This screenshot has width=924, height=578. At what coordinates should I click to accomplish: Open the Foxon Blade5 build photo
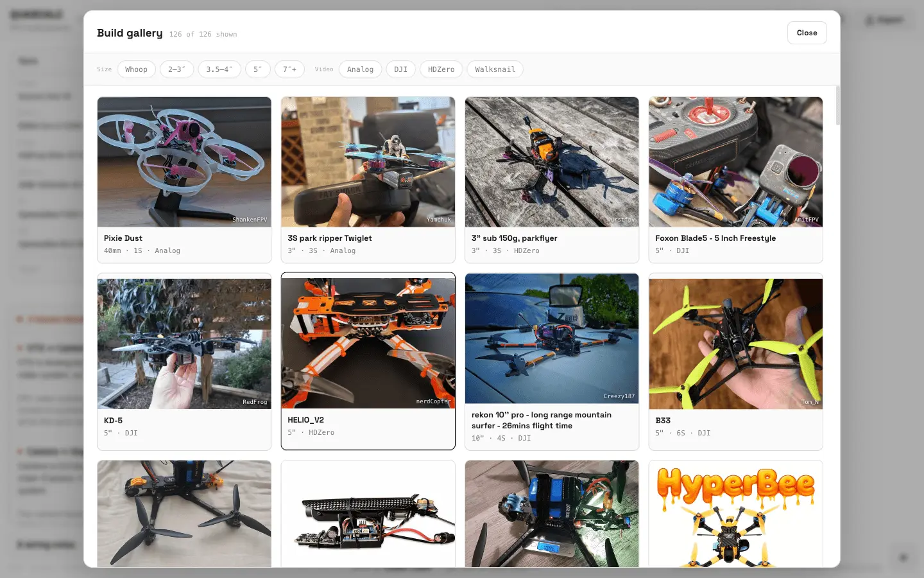tap(735, 162)
